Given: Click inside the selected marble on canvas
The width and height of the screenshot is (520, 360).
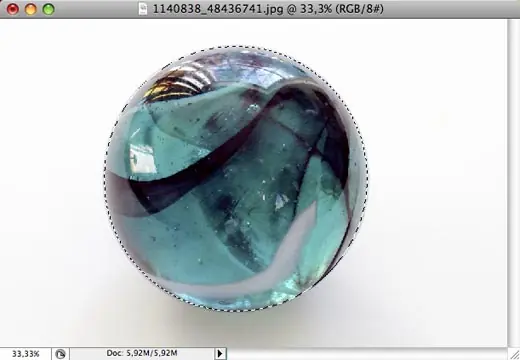Looking at the screenshot, I should 236,179.
